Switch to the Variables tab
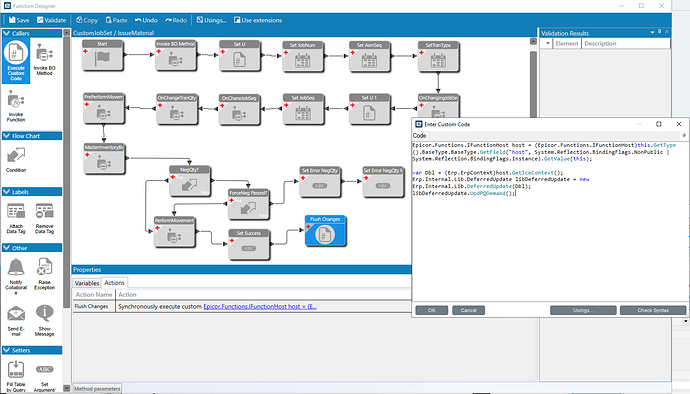The image size is (690, 394). point(87,283)
